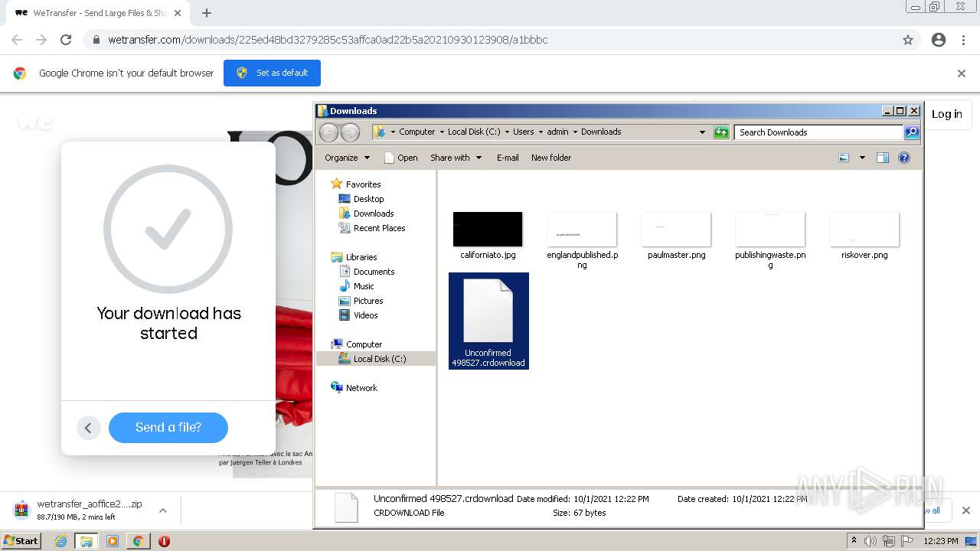Close the Chrome downloads bar
Viewport: 980px width, 551px height.
click(965, 510)
